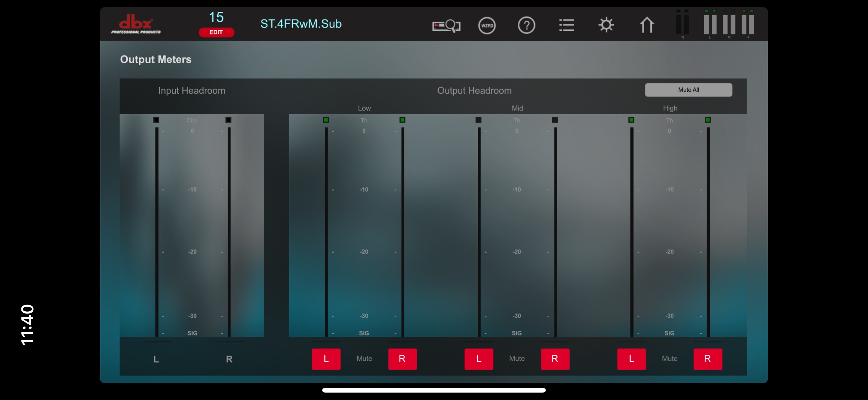868x400 pixels.
Task: Click the Mid band label
Action: pos(517,109)
